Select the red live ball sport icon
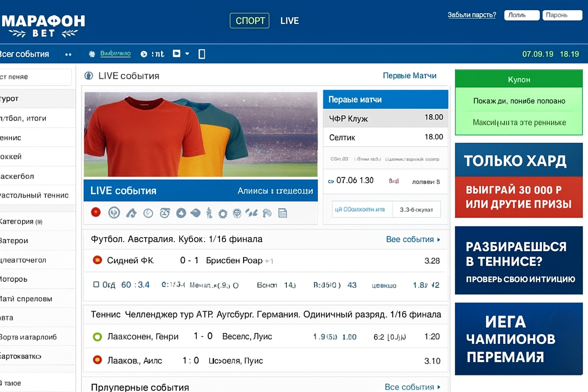The width and height of the screenshot is (588, 392). [95, 212]
